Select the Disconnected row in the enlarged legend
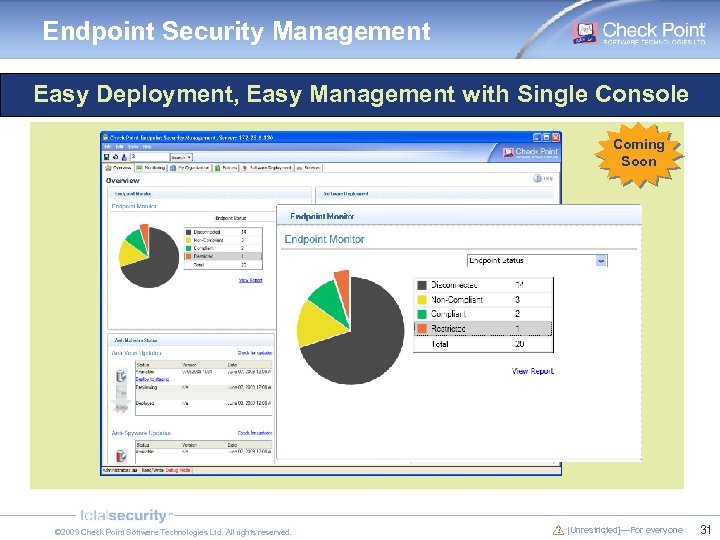 point(483,285)
